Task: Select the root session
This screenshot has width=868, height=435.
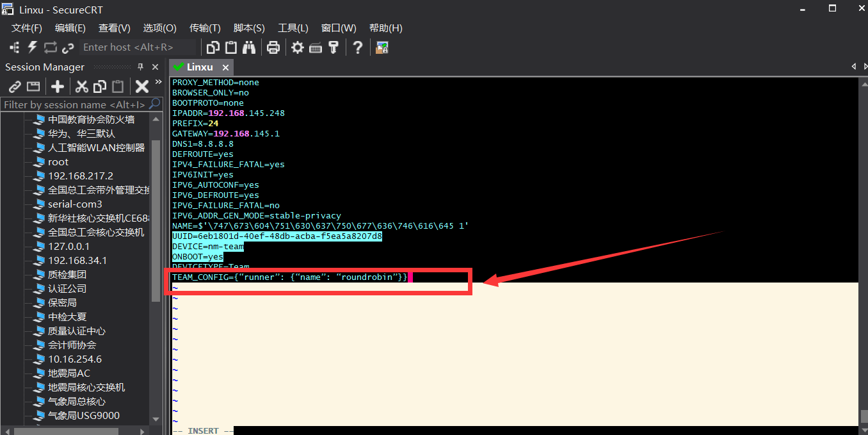Action: [x=58, y=161]
